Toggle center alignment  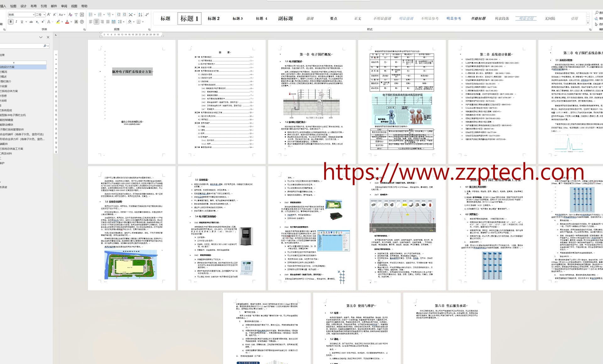click(x=96, y=22)
